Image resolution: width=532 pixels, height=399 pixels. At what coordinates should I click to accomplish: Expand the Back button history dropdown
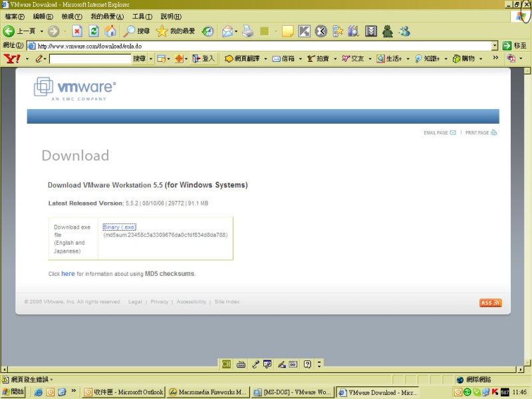coord(42,31)
